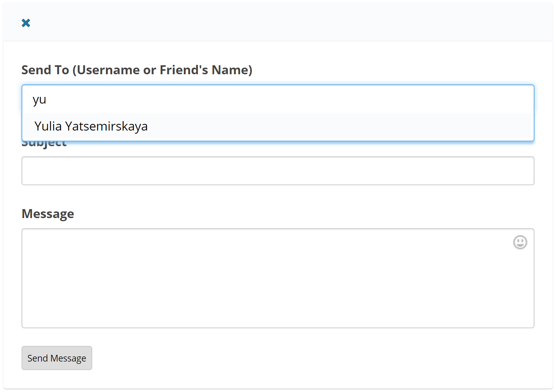Click the right end of the Subject text box
Screen dimensions: 556x392
pyautogui.click(x=516, y=171)
